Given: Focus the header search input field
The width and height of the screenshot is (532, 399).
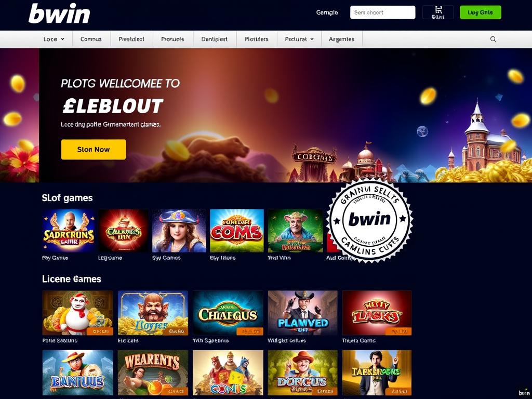Looking at the screenshot, I should point(382,12).
